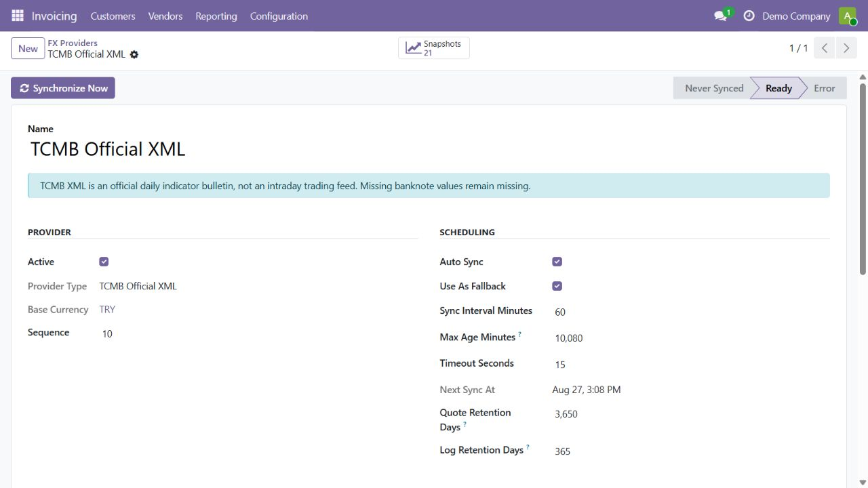Open the gear actions menu beside record name

click(134, 54)
